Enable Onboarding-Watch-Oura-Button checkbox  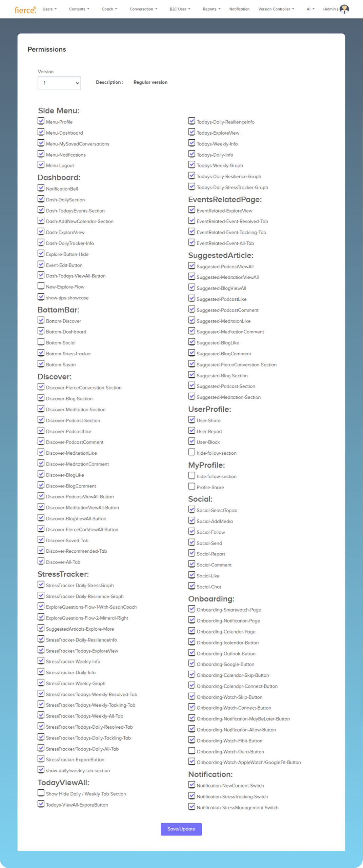pyautogui.click(x=192, y=751)
